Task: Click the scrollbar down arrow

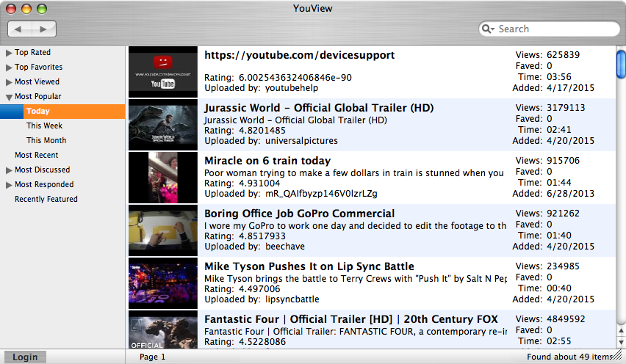Action: [621, 342]
